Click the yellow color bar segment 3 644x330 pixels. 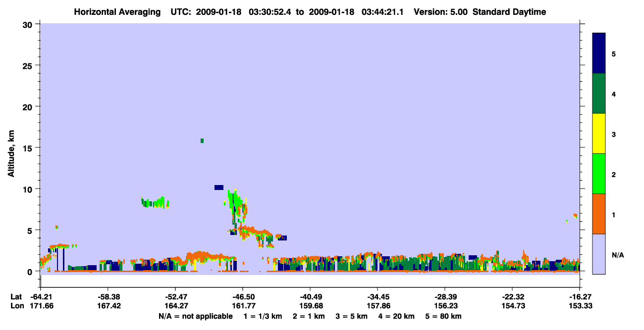coord(599,134)
